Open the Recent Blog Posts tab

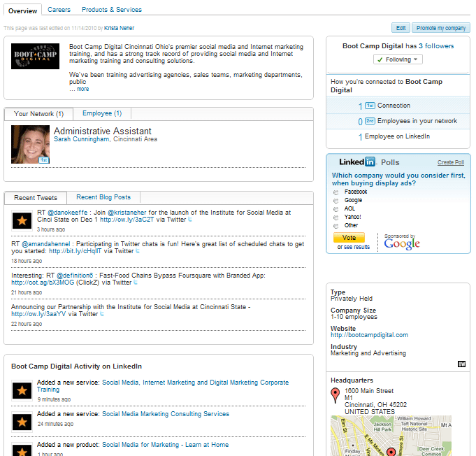pos(103,197)
